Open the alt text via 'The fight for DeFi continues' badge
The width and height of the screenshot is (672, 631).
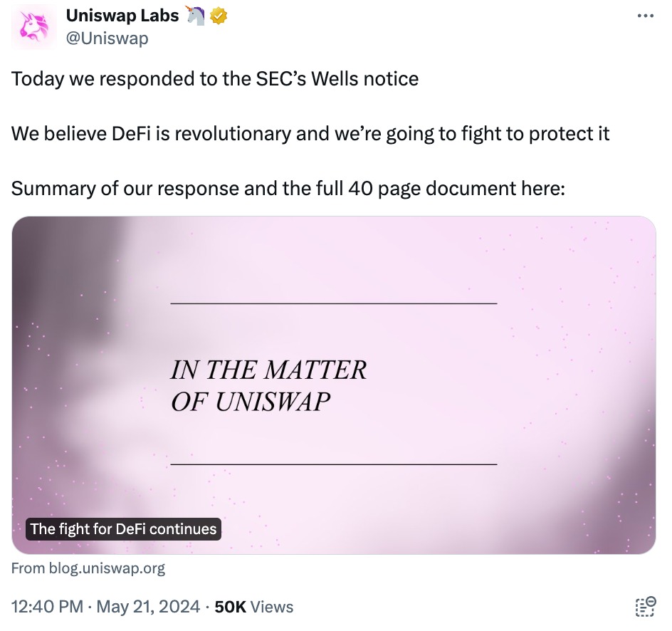tap(122, 529)
